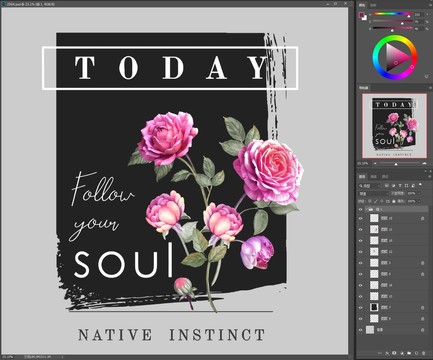Click the padlock on the Background layer
The image size is (433, 360).
(x=422, y=330)
